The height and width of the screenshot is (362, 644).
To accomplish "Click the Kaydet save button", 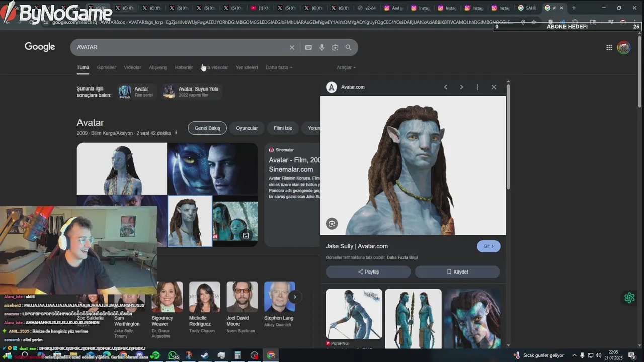I will [457, 271].
